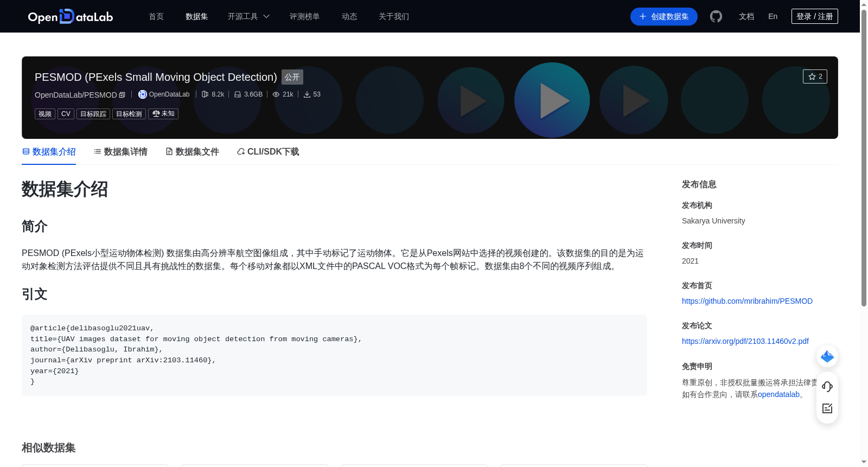This screenshot has height=467, width=868.
Task: Click the 公开 visibility badge
Action: [292, 77]
